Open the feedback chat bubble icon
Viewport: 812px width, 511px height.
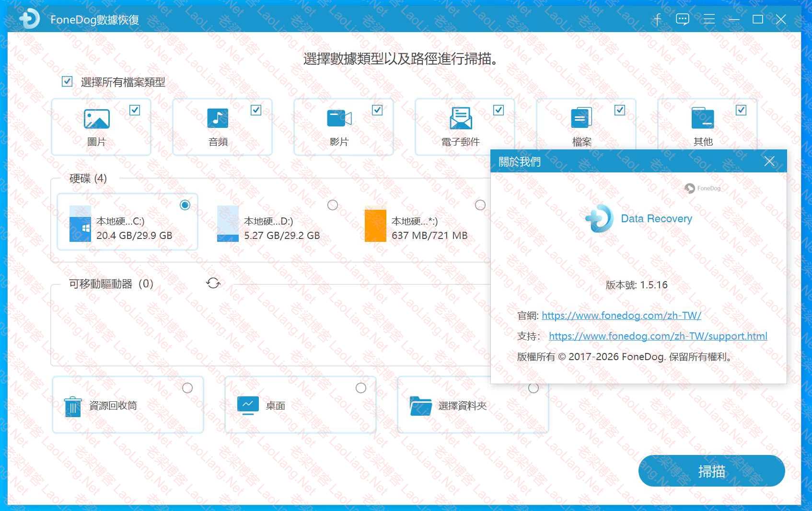pyautogui.click(x=682, y=19)
